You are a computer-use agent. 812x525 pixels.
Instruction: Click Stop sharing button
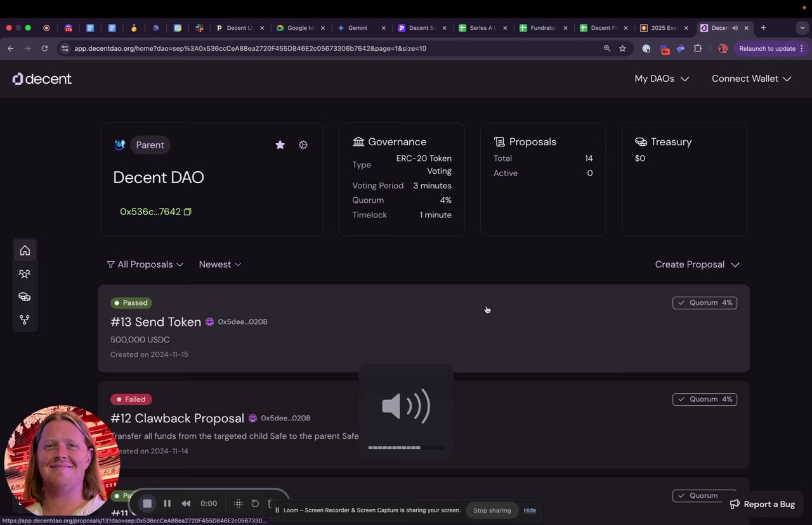492,510
